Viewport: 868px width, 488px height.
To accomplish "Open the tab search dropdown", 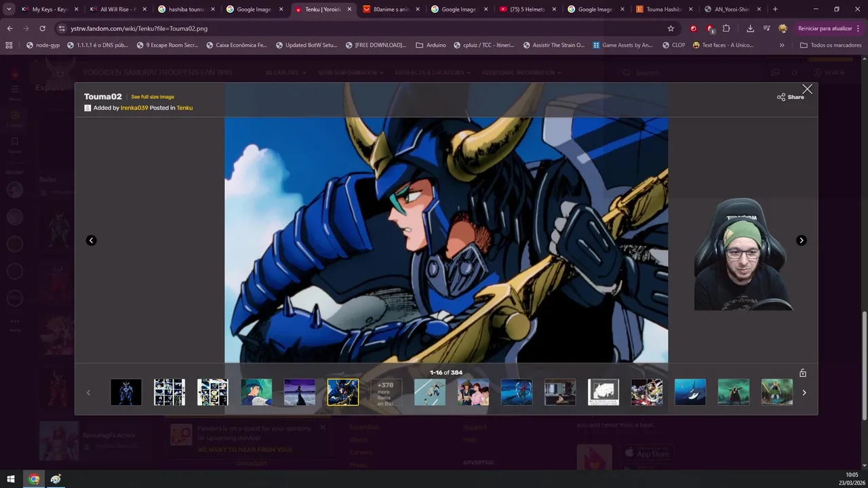I will 9,9.
